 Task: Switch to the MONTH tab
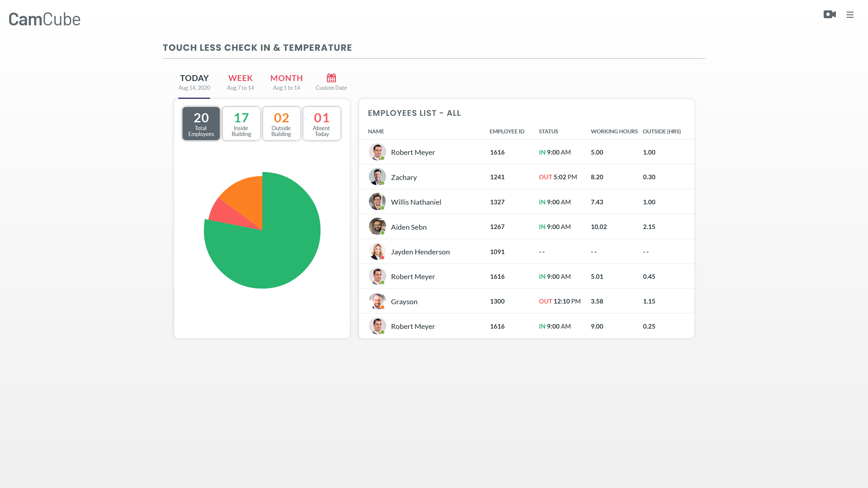click(x=286, y=82)
